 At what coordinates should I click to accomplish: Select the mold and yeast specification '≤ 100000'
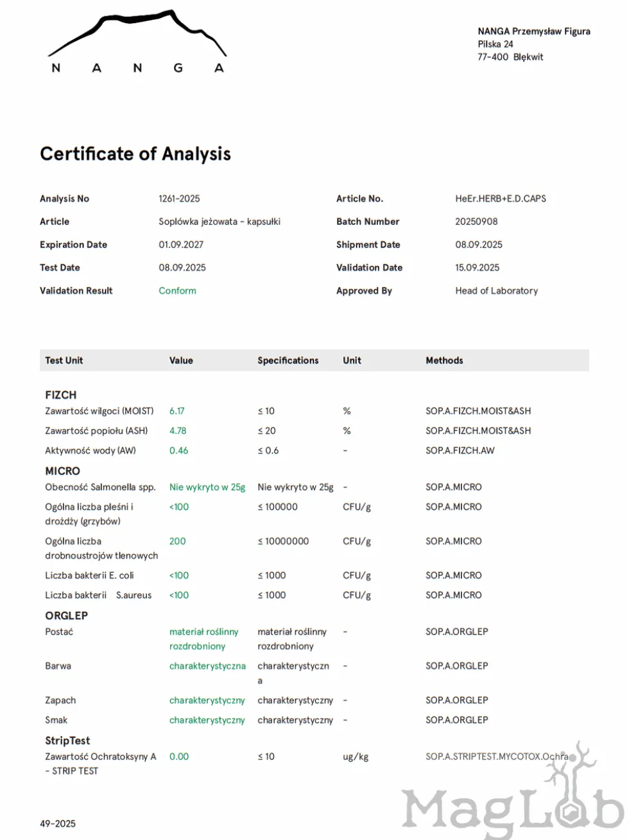pos(278,507)
